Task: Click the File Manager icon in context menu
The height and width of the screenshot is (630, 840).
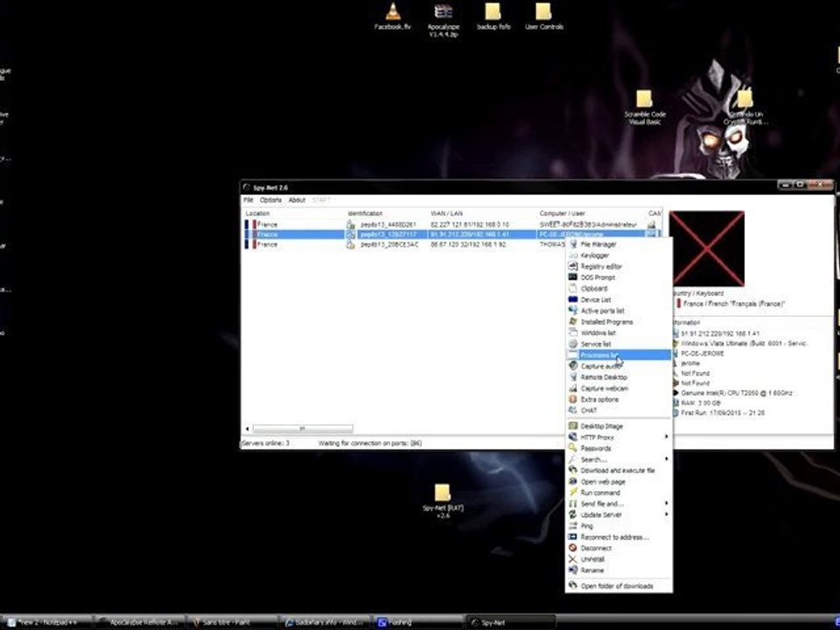Action: [572, 244]
